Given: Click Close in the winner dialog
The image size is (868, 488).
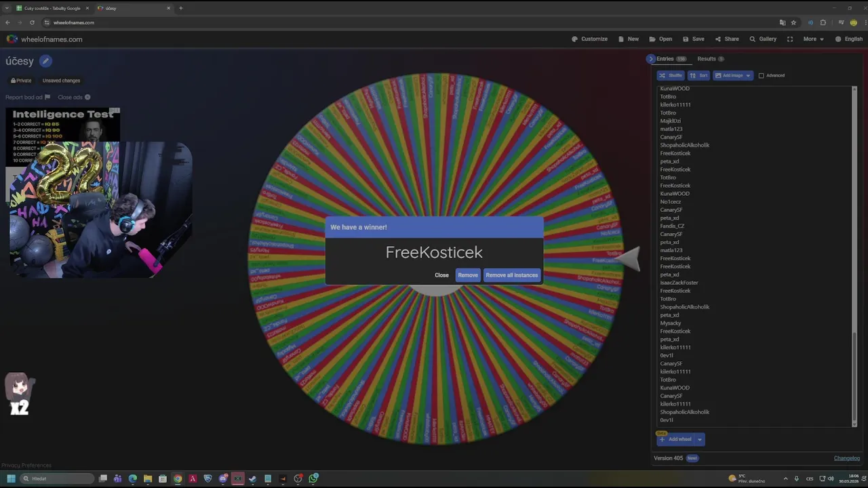Looking at the screenshot, I should pos(441,275).
